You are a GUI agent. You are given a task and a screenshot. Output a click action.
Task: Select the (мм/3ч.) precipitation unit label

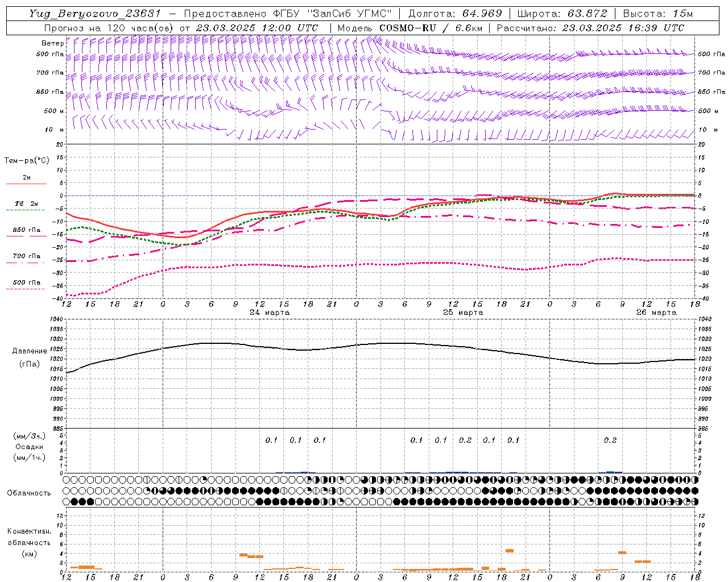(x=30, y=436)
